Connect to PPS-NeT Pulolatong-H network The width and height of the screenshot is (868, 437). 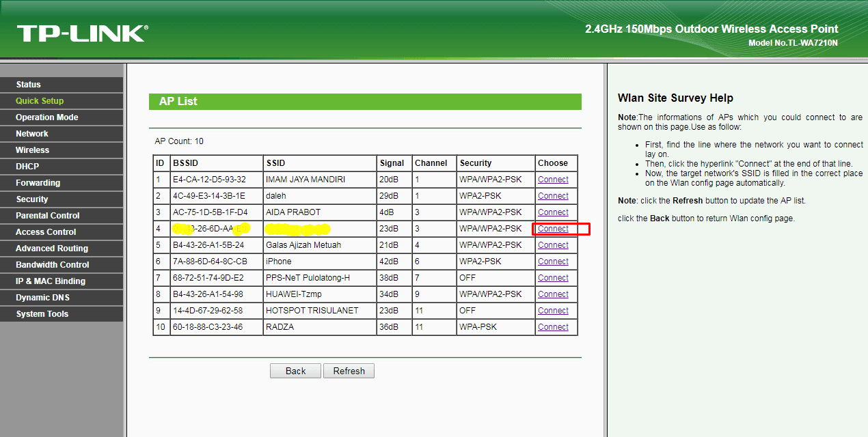tap(553, 278)
